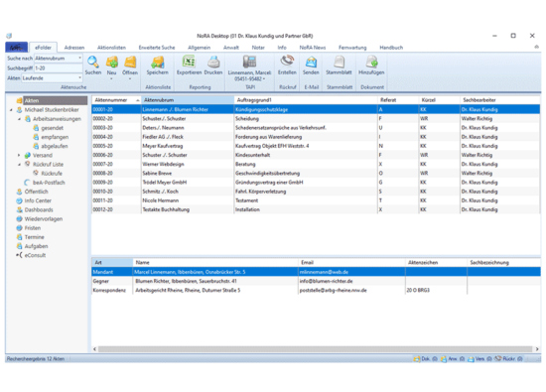Switch to the Aktionslisten tab
Image resolution: width=546 pixels, height=392 pixels.
[x=111, y=48]
